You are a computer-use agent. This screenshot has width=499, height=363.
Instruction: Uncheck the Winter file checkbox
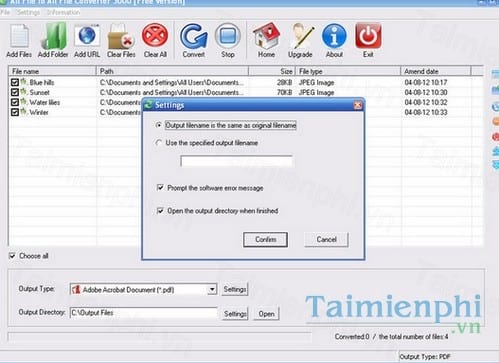15,112
